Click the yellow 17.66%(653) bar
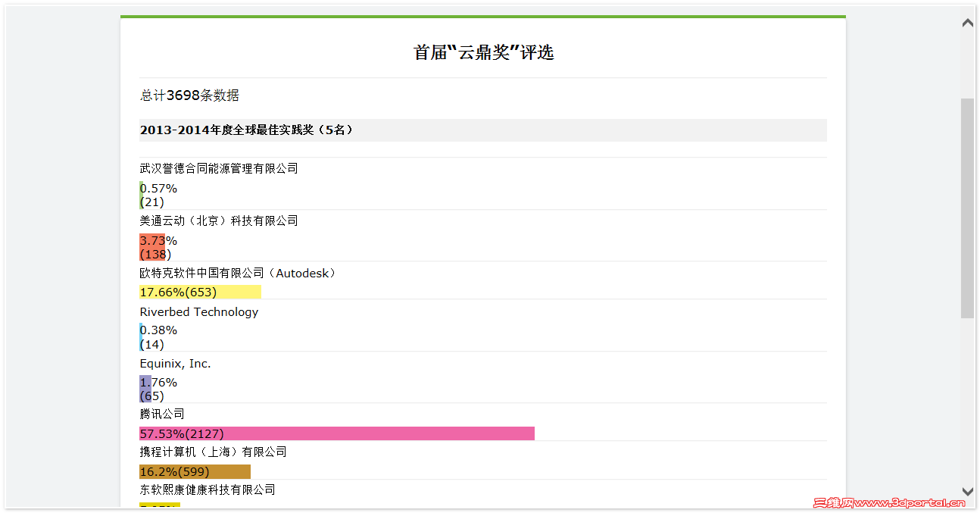Screen dimensions: 980x513 tap(200, 292)
